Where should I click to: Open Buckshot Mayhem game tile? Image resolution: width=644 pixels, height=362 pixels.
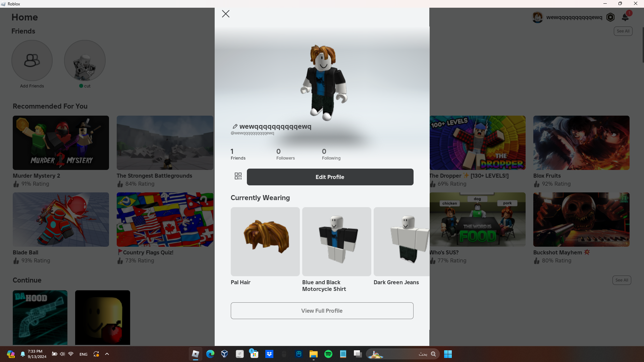point(581,220)
